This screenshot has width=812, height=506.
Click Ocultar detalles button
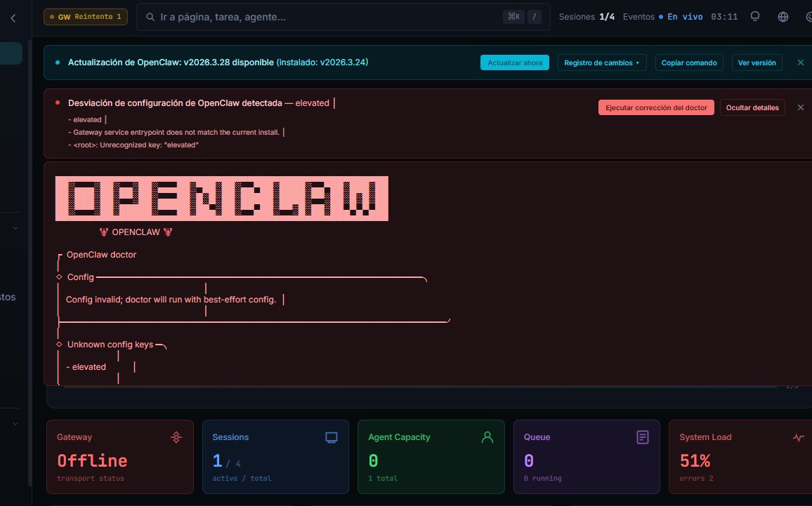[752, 107]
